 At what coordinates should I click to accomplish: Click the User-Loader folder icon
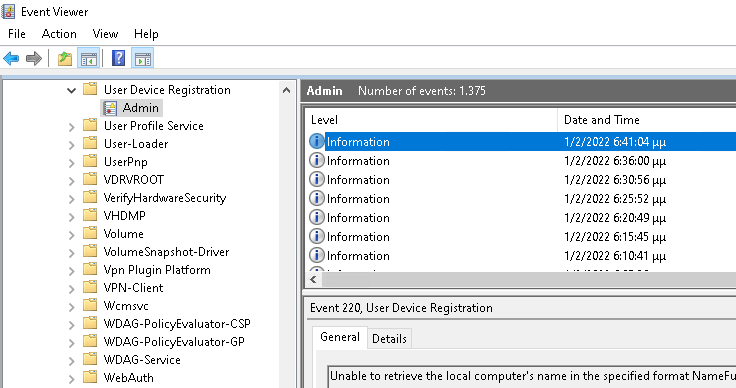click(90, 143)
